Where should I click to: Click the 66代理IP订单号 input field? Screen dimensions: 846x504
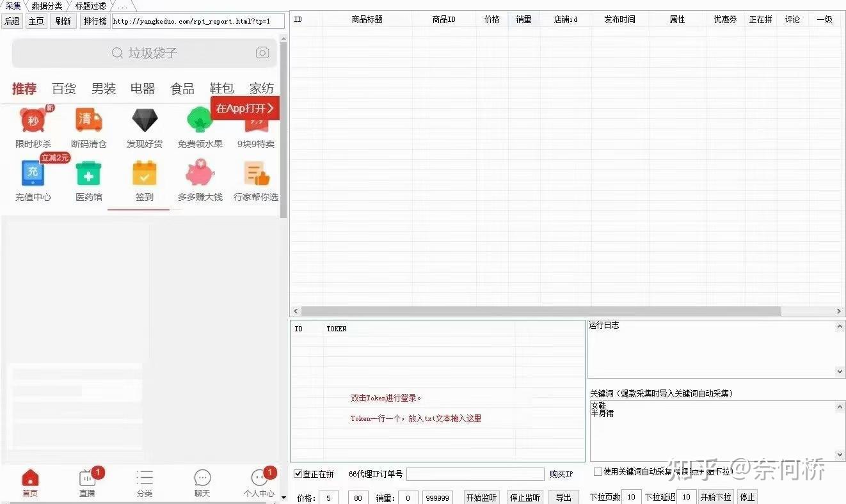[475, 474]
